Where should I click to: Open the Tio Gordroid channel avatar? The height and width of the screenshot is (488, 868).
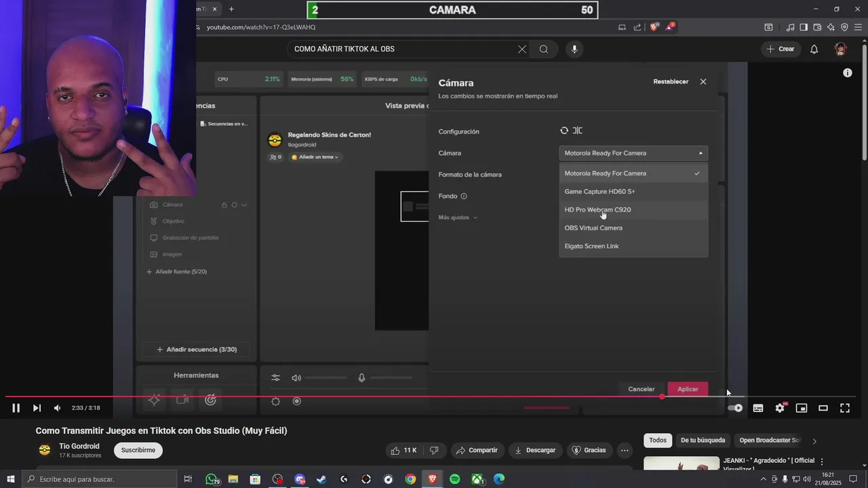tap(45, 450)
